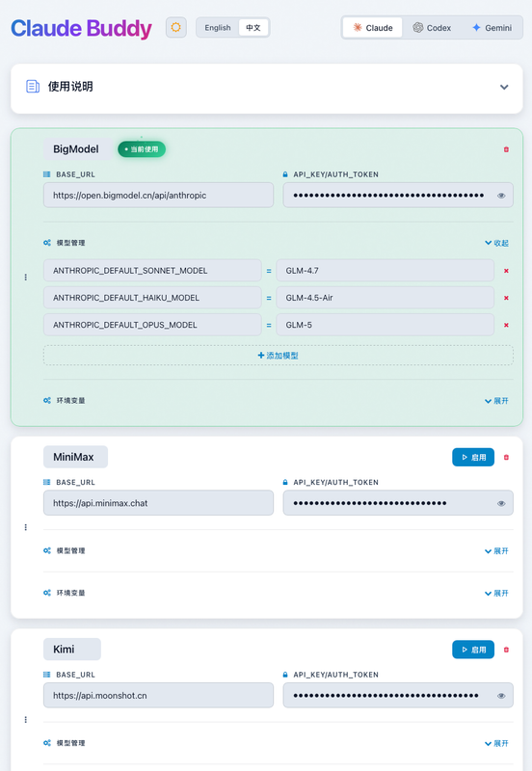Edit the ANTHROPIC_DEFAULT_OPUS_MODEL key field
Screen dimensions: 532x771
[152, 325]
